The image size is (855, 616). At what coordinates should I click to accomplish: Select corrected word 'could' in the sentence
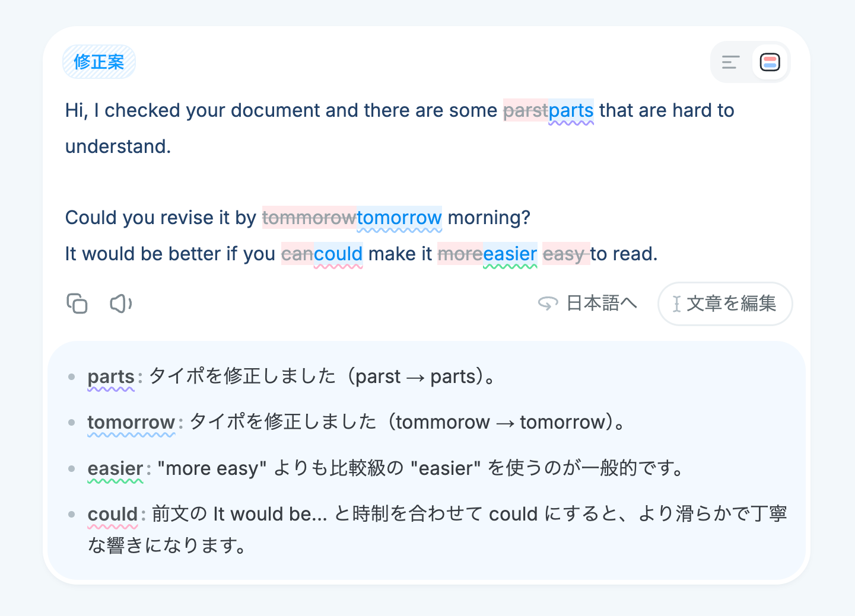click(x=338, y=254)
